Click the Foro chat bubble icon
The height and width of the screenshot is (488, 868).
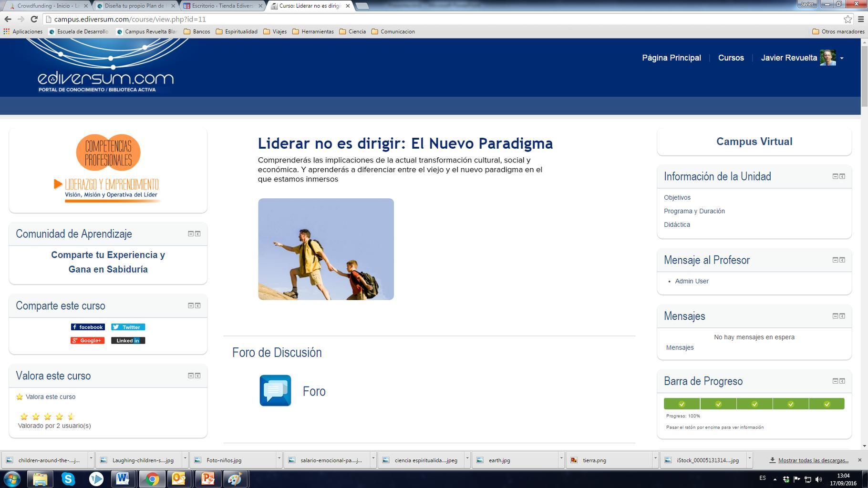tap(275, 390)
